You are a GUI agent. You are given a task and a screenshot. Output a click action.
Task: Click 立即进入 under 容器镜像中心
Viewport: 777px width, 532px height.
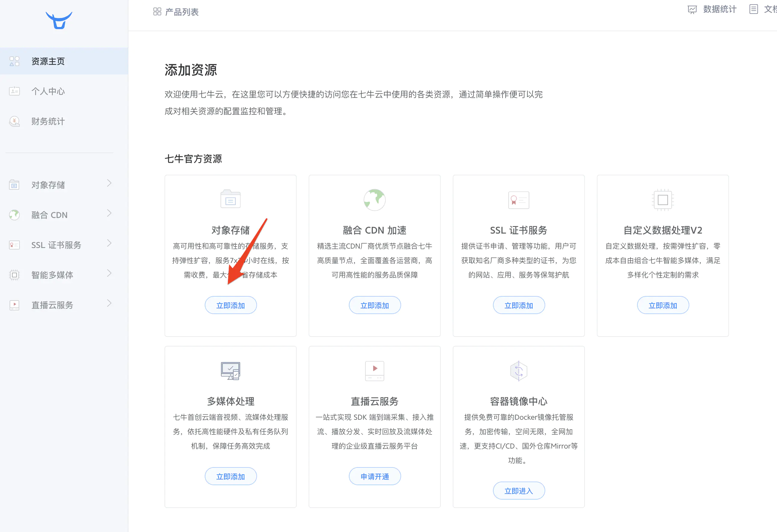click(519, 491)
